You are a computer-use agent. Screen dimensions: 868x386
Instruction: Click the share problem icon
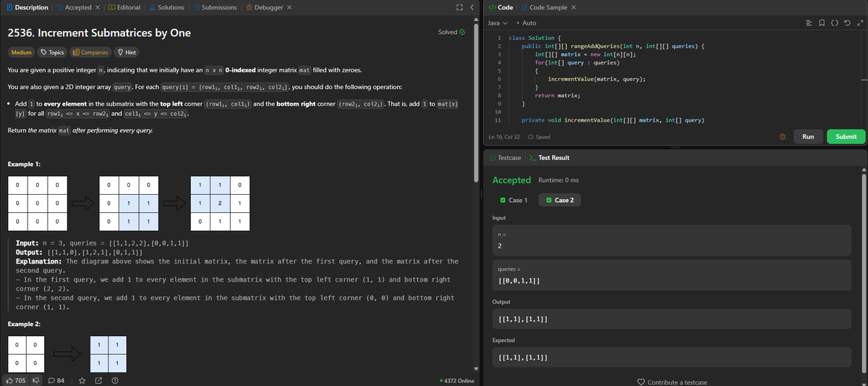tap(98, 380)
